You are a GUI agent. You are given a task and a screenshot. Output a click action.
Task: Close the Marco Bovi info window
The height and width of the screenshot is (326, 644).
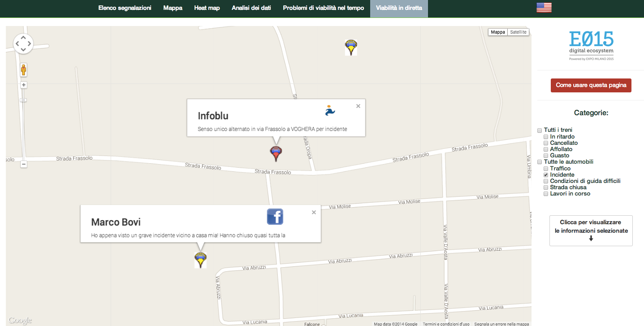pos(314,213)
